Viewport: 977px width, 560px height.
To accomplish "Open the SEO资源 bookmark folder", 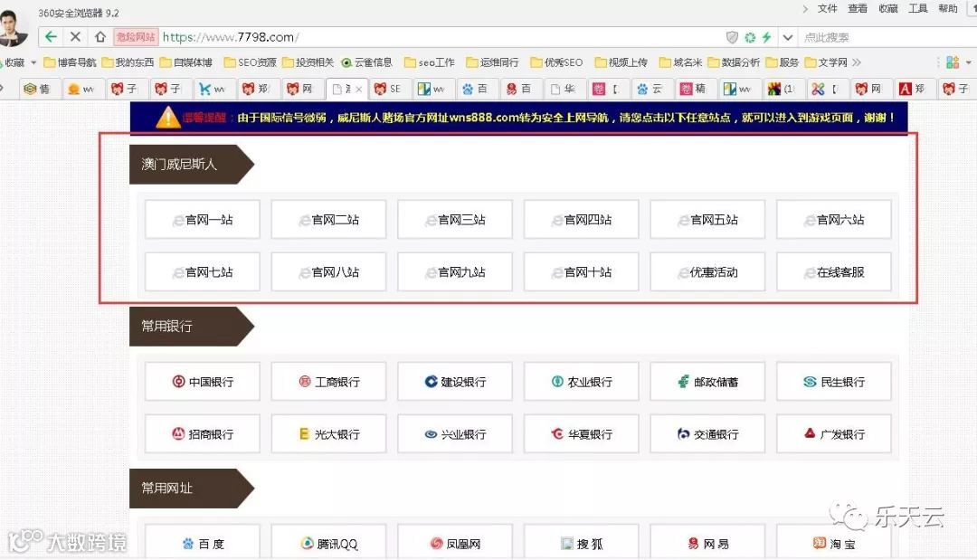I will (250, 62).
